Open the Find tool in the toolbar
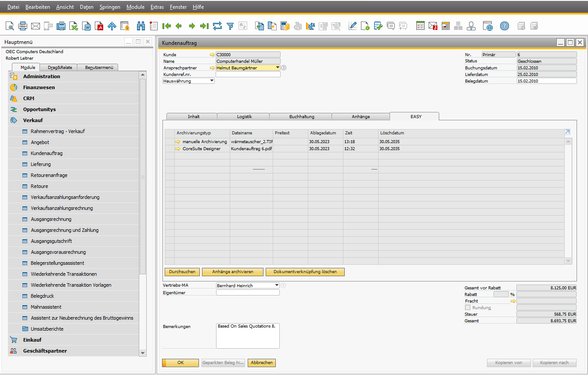This screenshot has width=588, height=375. pos(141,26)
